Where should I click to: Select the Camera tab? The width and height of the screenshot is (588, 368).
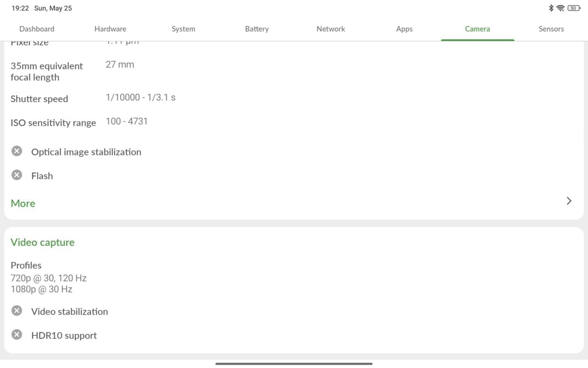coord(477,29)
